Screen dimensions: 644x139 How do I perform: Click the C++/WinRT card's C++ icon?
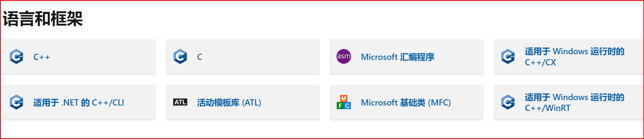click(x=508, y=102)
